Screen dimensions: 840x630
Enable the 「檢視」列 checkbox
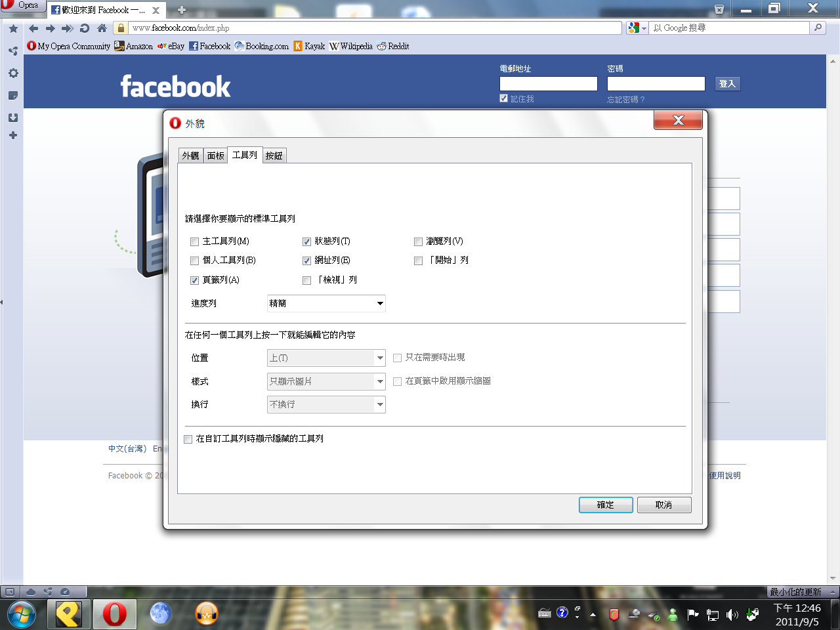306,280
